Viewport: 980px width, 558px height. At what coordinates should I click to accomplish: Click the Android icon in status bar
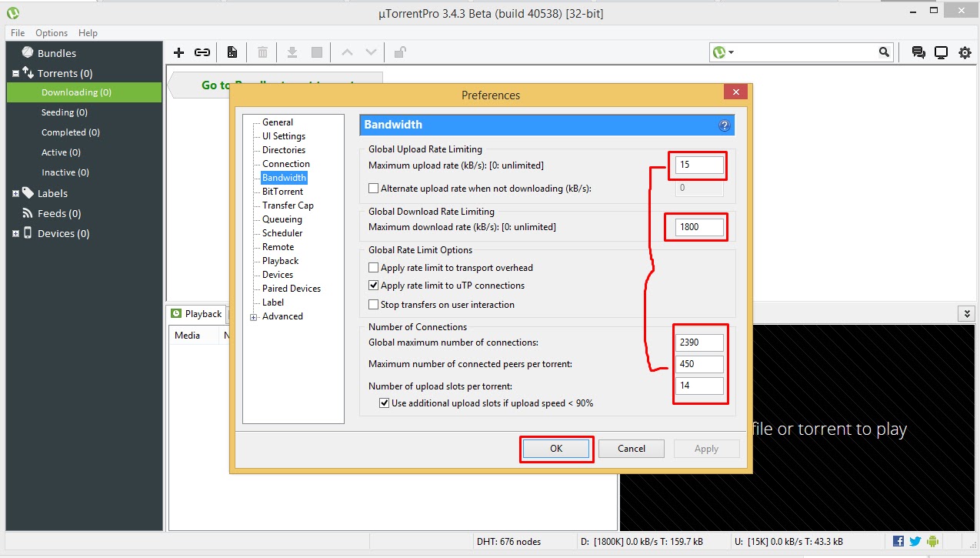pyautogui.click(x=932, y=541)
